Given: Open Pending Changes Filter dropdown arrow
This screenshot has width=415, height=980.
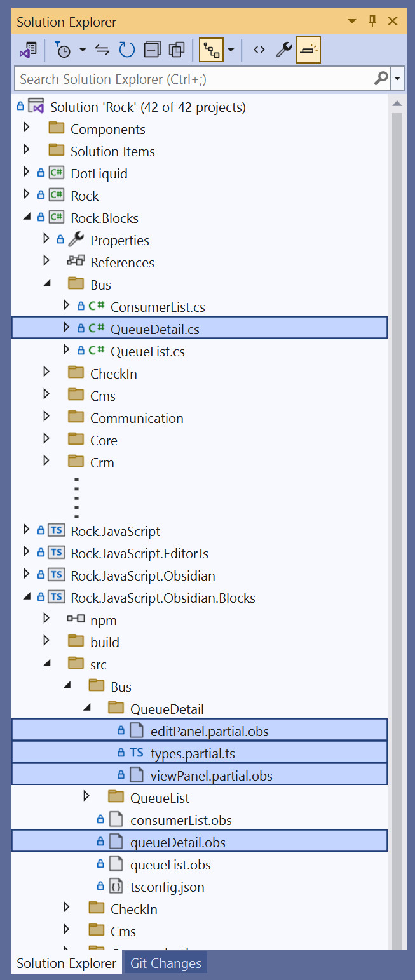Looking at the screenshot, I should point(83,50).
